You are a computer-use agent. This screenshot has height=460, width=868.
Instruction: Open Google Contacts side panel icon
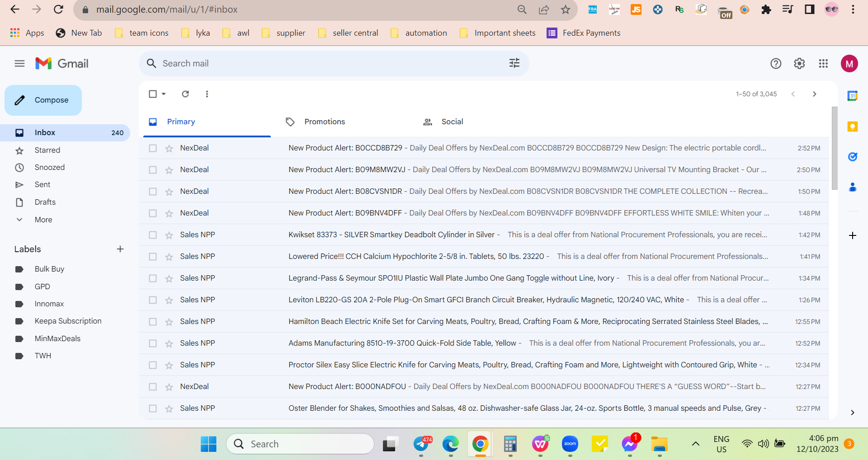pyautogui.click(x=853, y=187)
